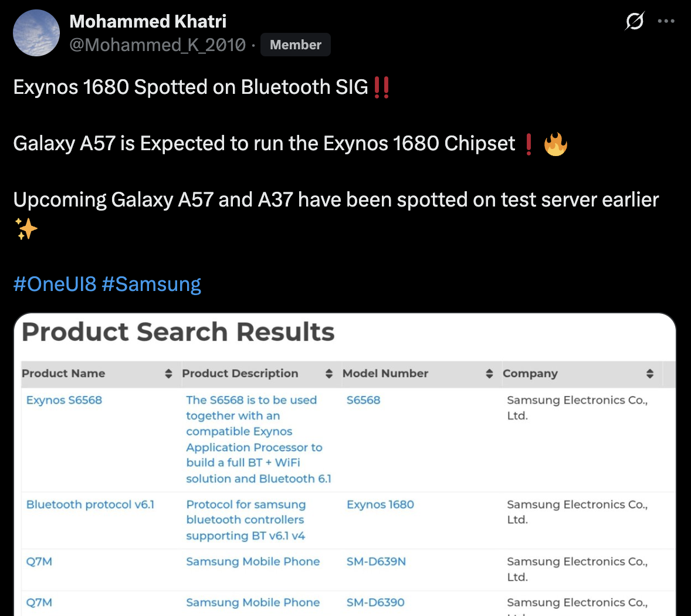The height and width of the screenshot is (616, 691).
Task: Click the S6568 model number link
Action: [x=363, y=400]
